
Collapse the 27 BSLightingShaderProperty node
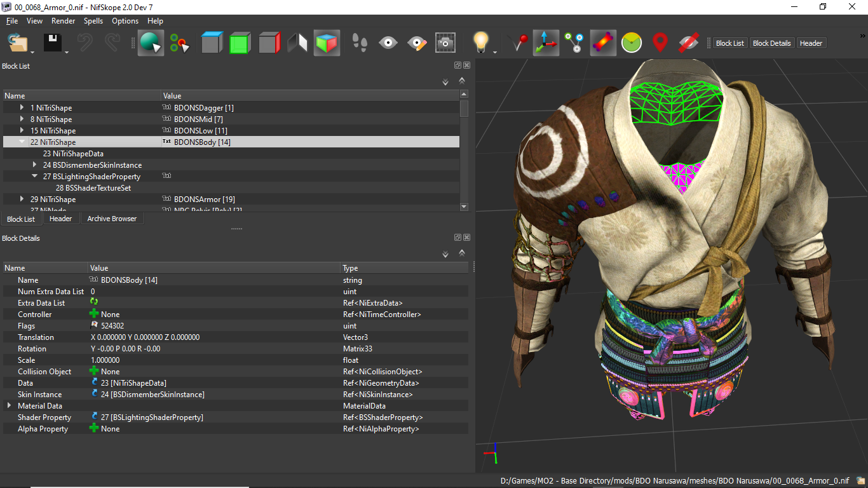point(34,176)
